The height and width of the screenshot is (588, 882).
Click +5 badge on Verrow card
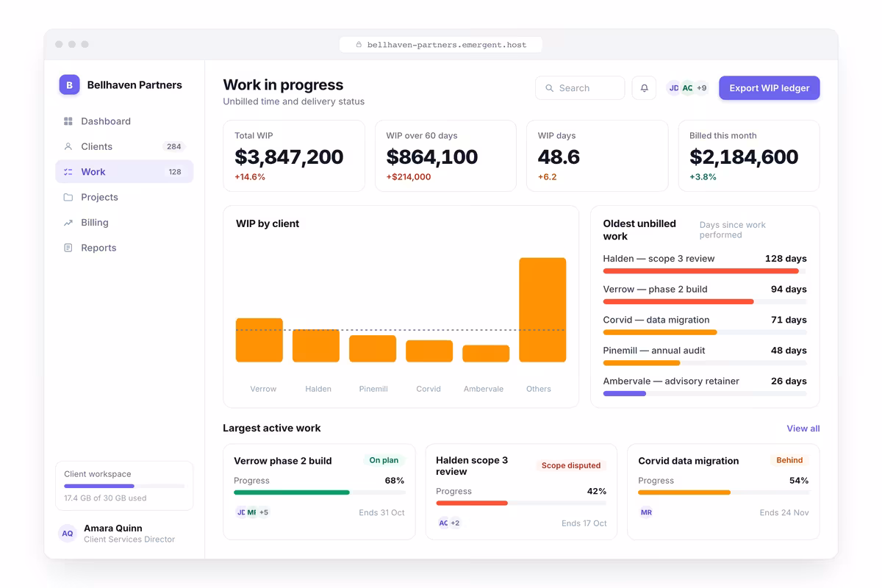[x=263, y=512]
